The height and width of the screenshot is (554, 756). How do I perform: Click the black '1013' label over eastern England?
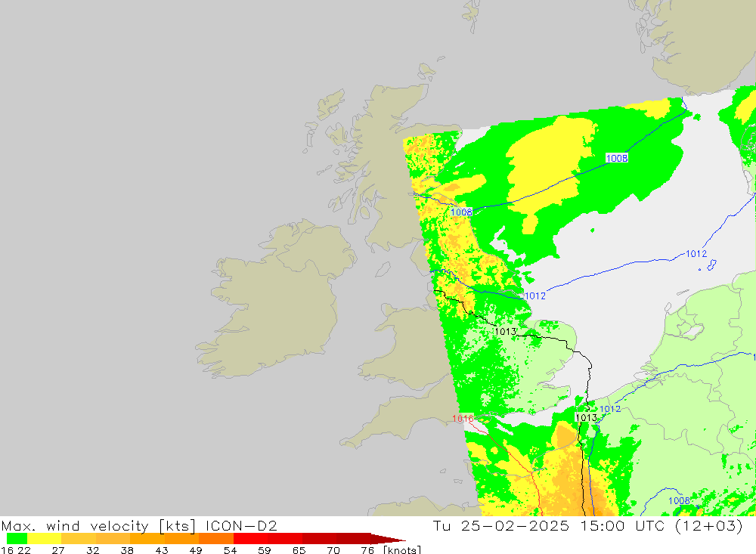click(505, 332)
